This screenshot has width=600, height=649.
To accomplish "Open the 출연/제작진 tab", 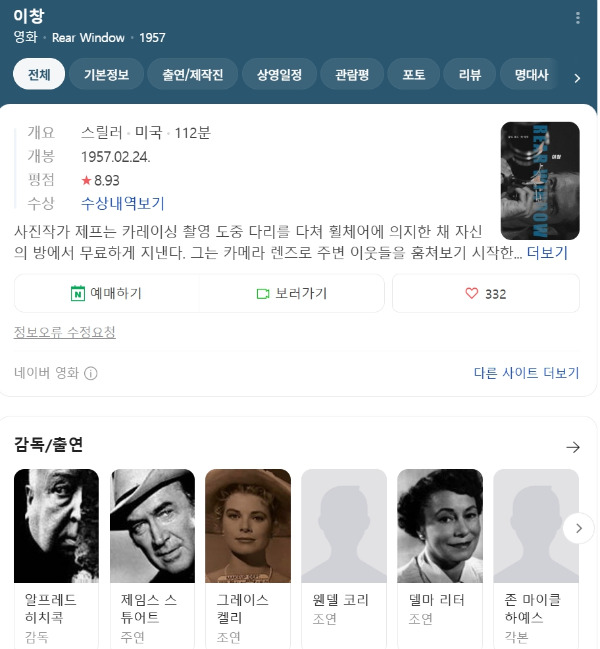I will pyautogui.click(x=192, y=75).
